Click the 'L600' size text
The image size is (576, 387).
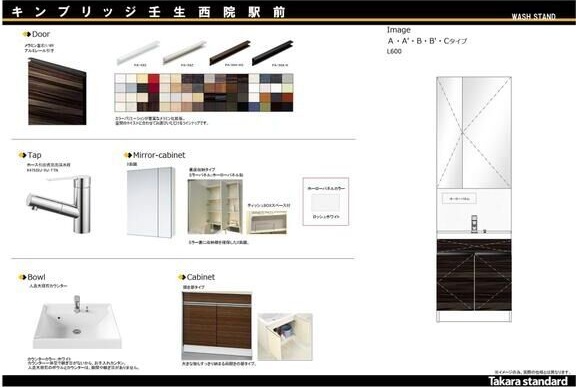tap(394, 52)
